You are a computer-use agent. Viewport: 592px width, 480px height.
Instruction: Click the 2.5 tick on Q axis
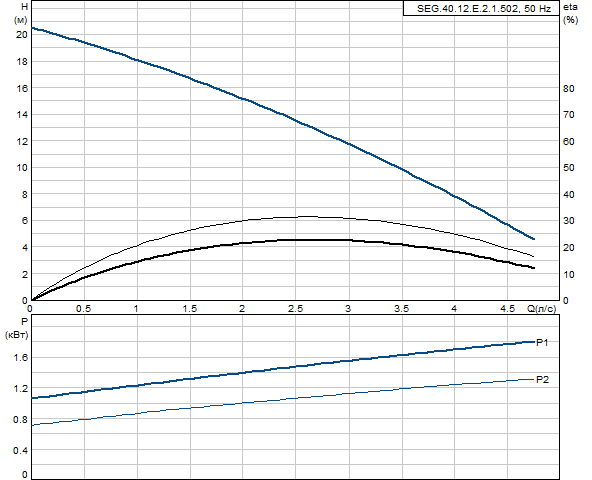pos(296,309)
